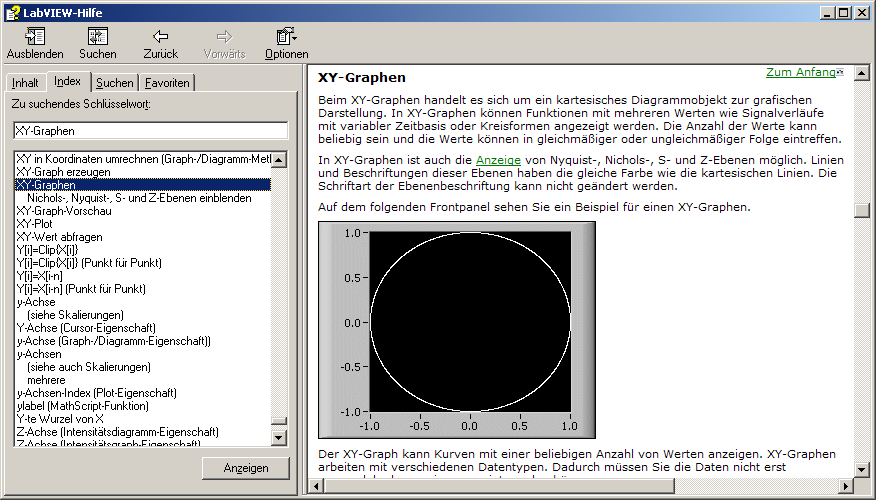Click the keyword input field
876x500 pixels.
pyautogui.click(x=150, y=131)
